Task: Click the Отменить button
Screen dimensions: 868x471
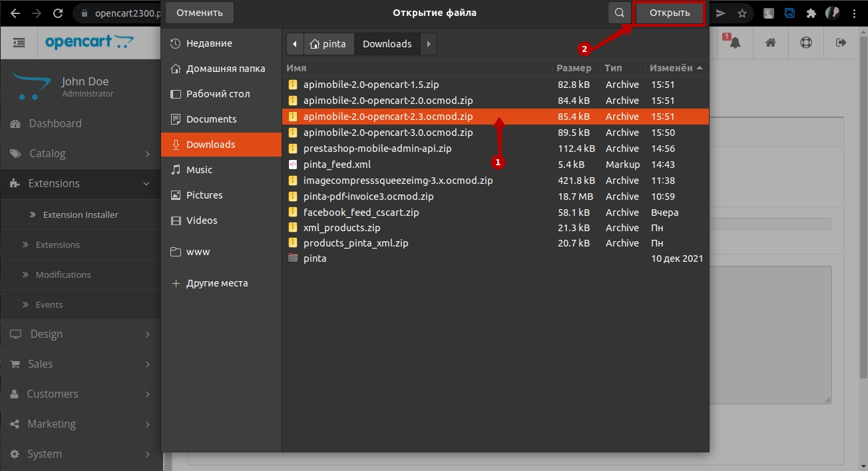Action: coord(200,13)
